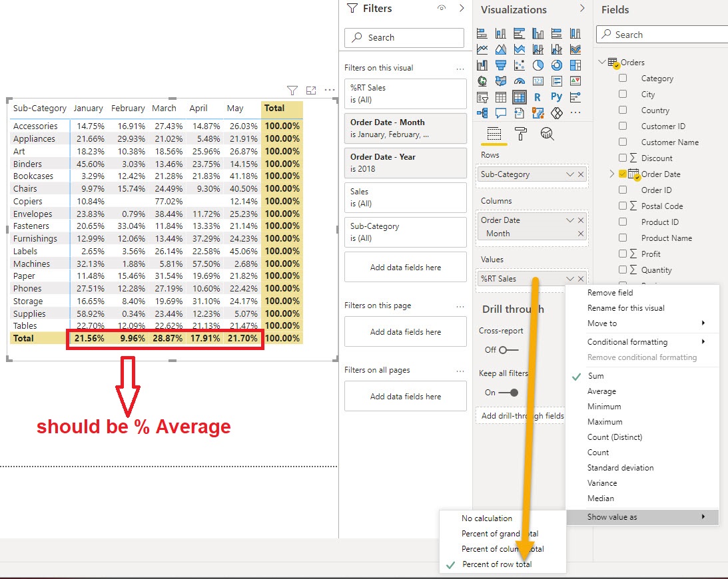The width and height of the screenshot is (728, 579).
Task: Open the Format paint roller tab
Action: 520,134
